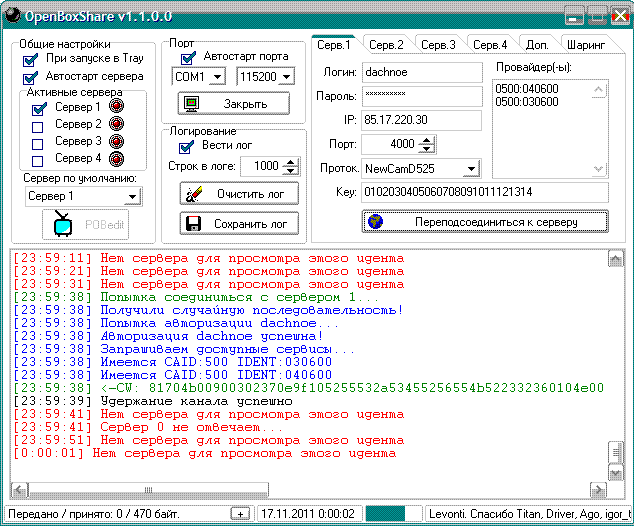The image size is (634, 526).
Task: Toggle the 'При запуске в Tray' checkbox
Action: pyautogui.click(x=30, y=59)
